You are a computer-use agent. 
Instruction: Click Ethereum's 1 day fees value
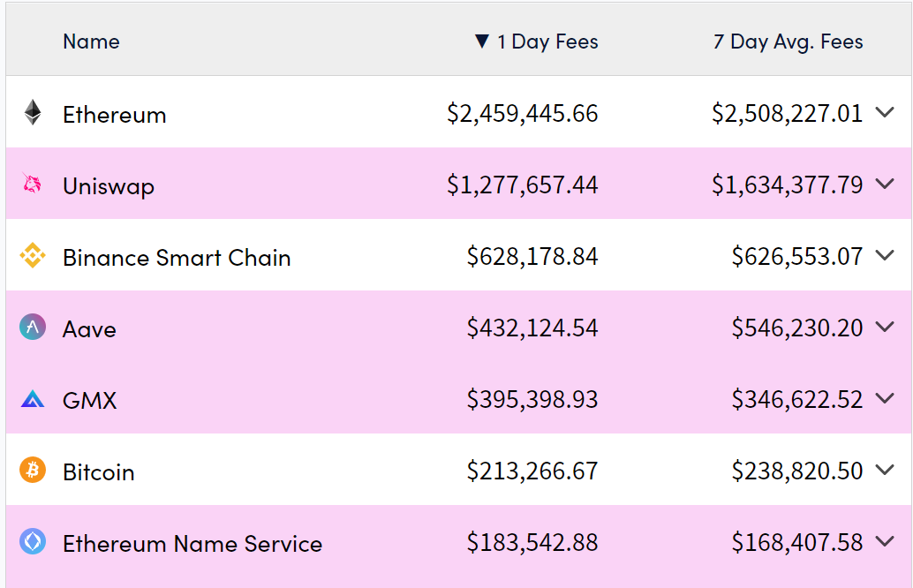(522, 114)
